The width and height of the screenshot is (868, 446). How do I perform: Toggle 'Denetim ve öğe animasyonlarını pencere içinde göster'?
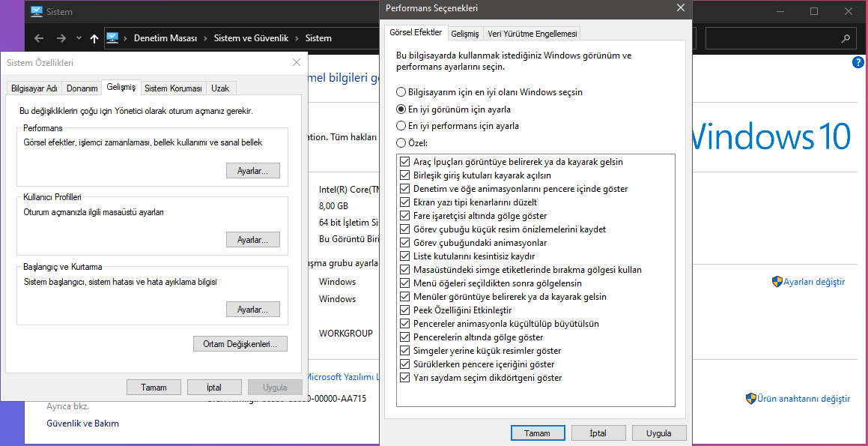pos(403,189)
